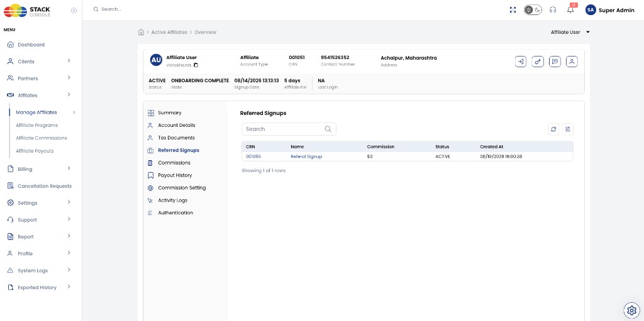Sort by the Created At column header

[492, 146]
